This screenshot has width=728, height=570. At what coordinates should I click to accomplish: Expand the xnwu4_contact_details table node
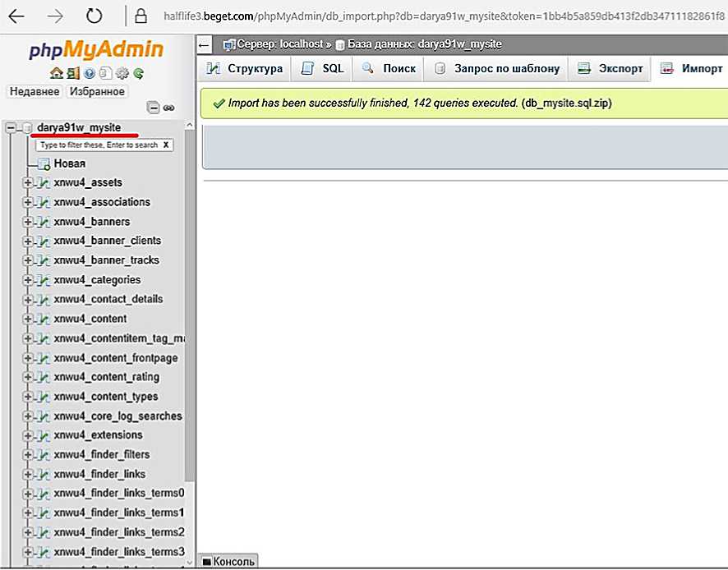[x=27, y=300]
